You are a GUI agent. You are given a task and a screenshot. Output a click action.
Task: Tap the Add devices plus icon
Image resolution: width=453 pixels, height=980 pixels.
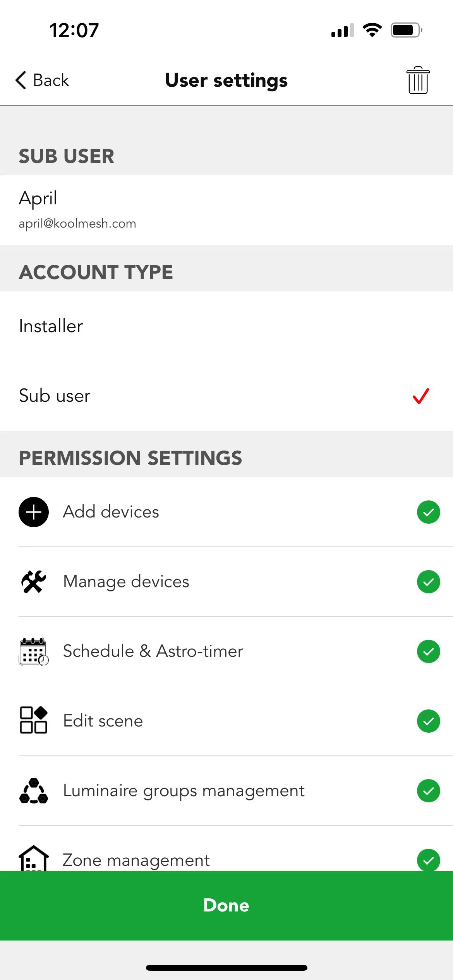click(34, 512)
